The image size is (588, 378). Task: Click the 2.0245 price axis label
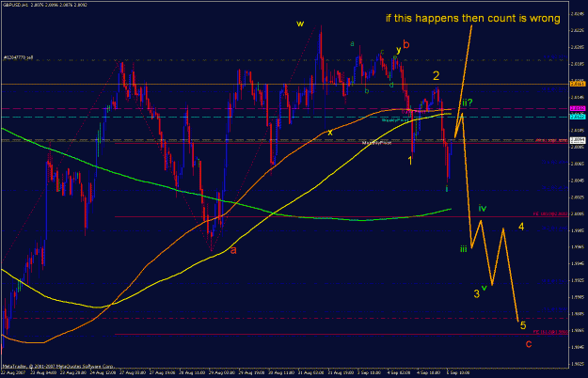pos(577,14)
